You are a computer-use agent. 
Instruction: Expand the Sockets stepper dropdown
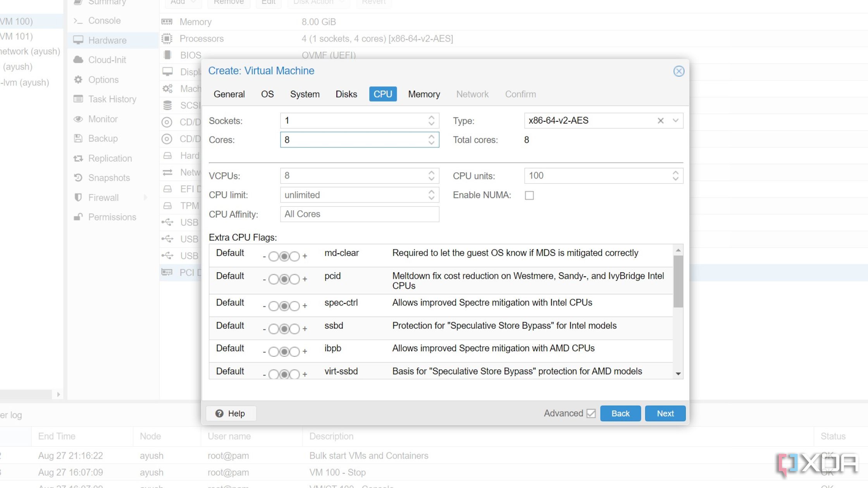[x=432, y=120]
